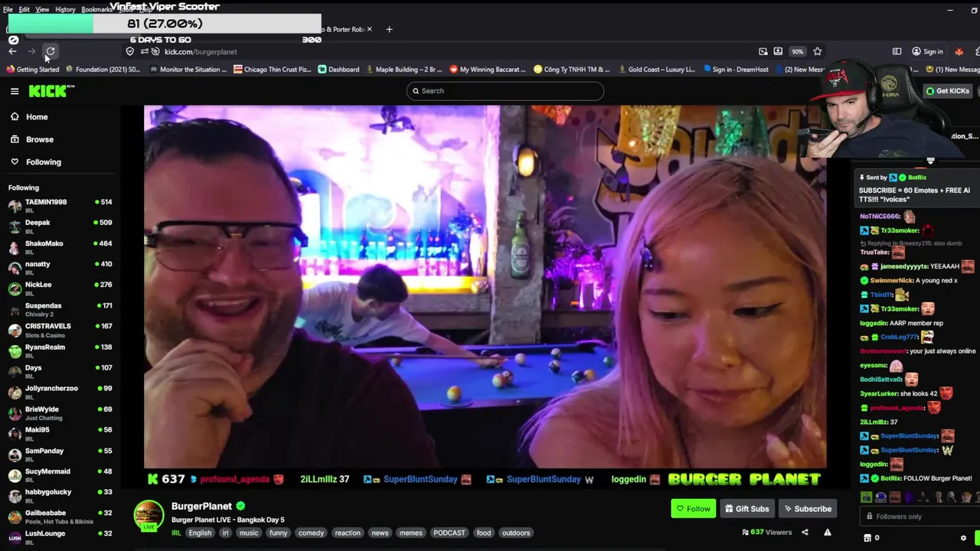Image resolution: width=980 pixels, height=551 pixels.
Task: Select the outdoors tag
Action: [516, 533]
